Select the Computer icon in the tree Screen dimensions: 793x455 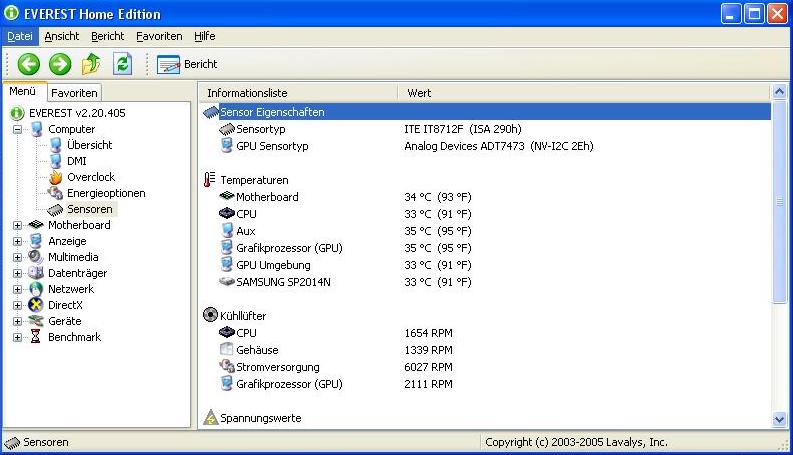36,129
